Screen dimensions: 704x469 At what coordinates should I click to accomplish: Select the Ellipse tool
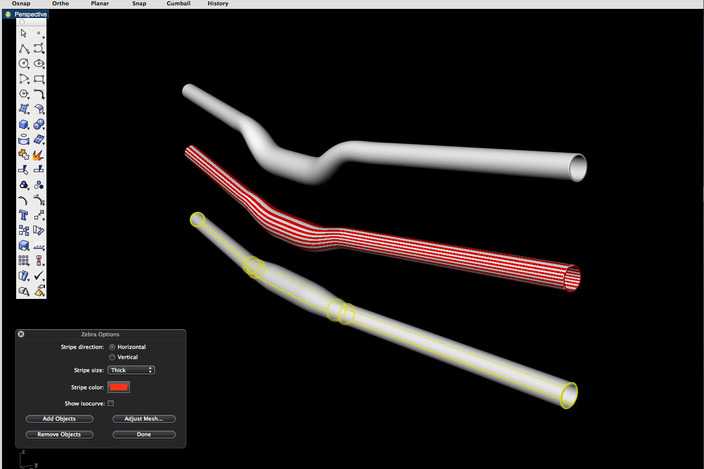click(x=39, y=64)
